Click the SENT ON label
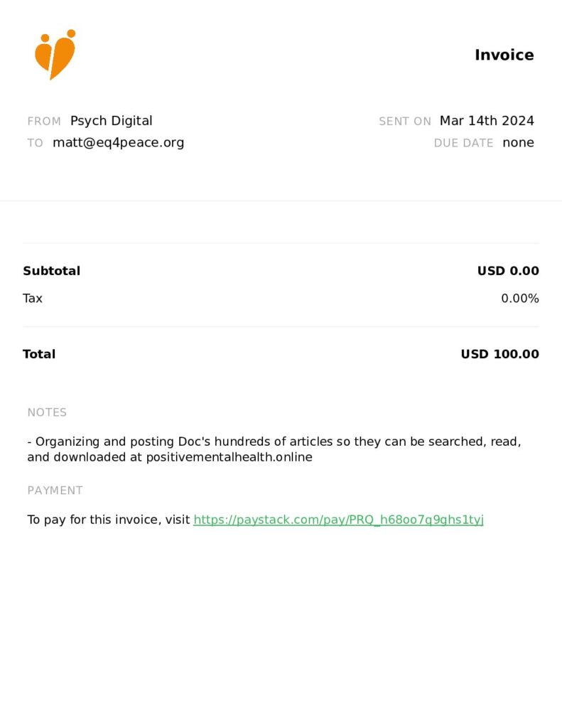The image size is (562, 728). (404, 122)
